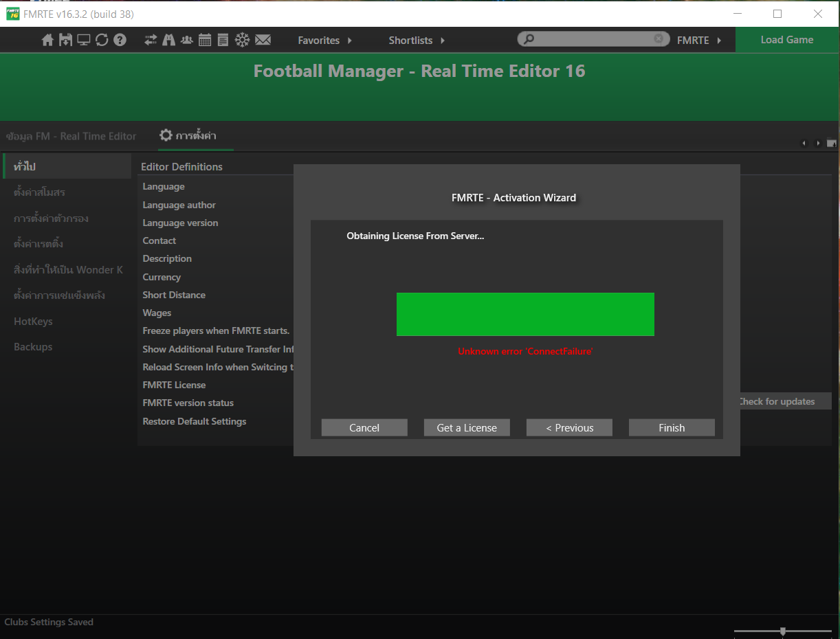The image size is (840, 639).
Task: Expand the Favorites menu
Action: (x=325, y=41)
